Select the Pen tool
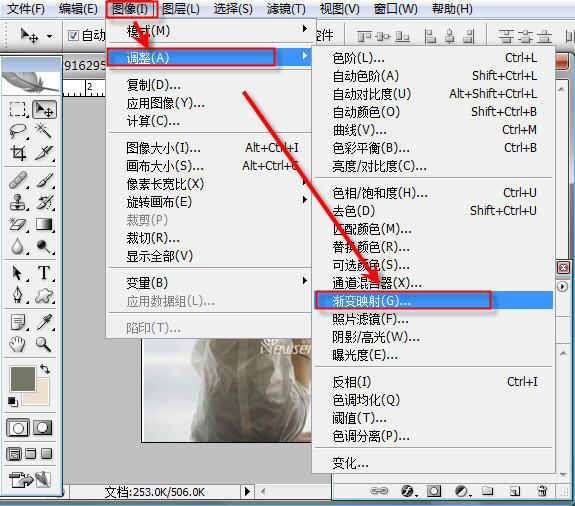 [18, 295]
